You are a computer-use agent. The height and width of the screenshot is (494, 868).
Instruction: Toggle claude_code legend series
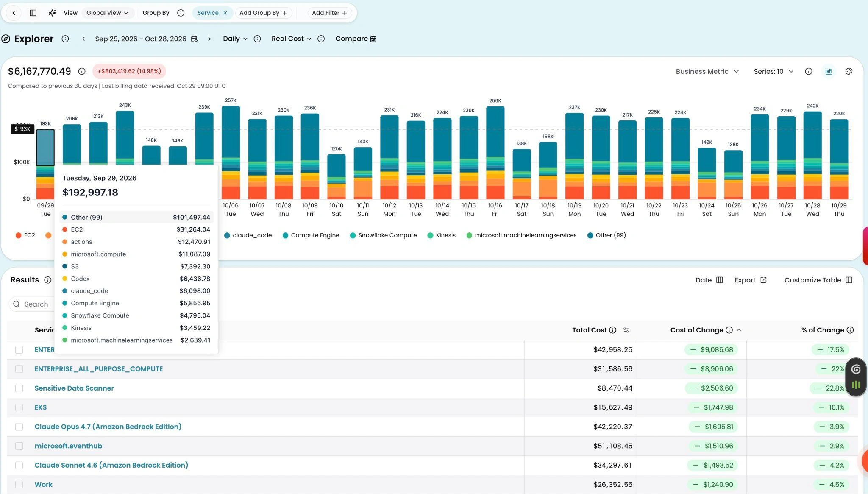pos(248,235)
